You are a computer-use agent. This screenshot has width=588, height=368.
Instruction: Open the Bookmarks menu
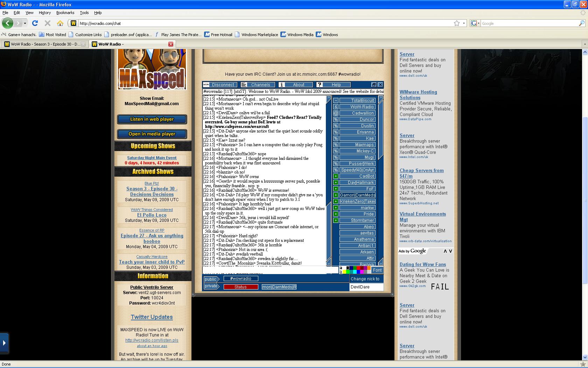65,13
